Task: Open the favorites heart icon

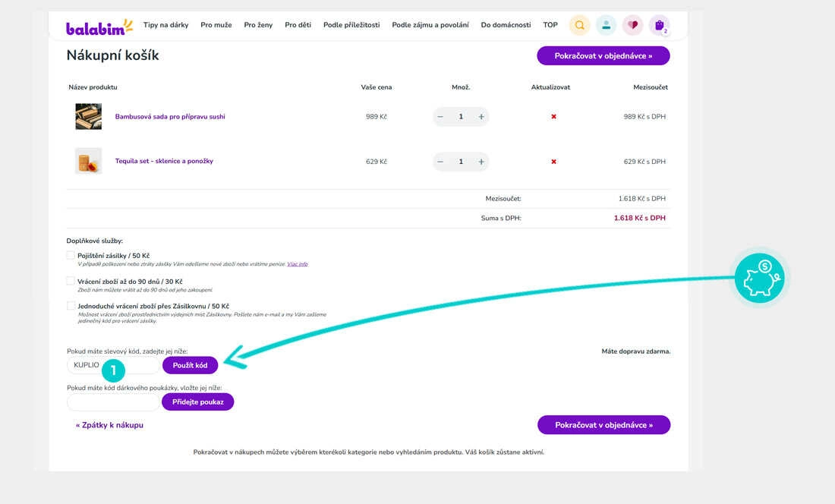Action: click(632, 25)
